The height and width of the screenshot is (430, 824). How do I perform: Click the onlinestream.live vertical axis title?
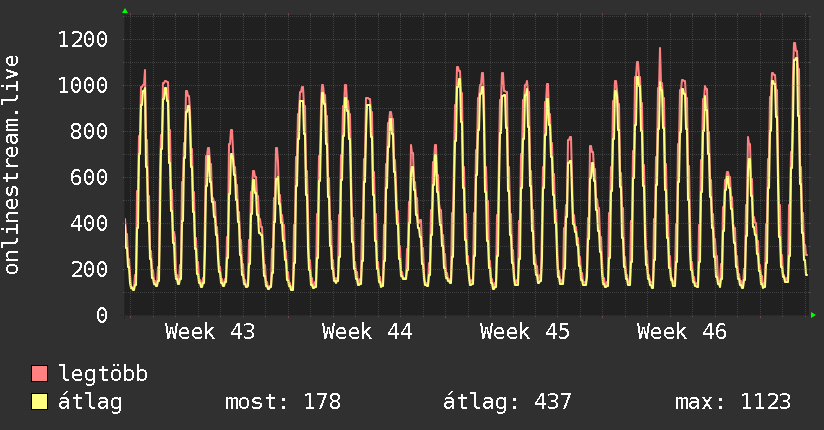point(11,165)
